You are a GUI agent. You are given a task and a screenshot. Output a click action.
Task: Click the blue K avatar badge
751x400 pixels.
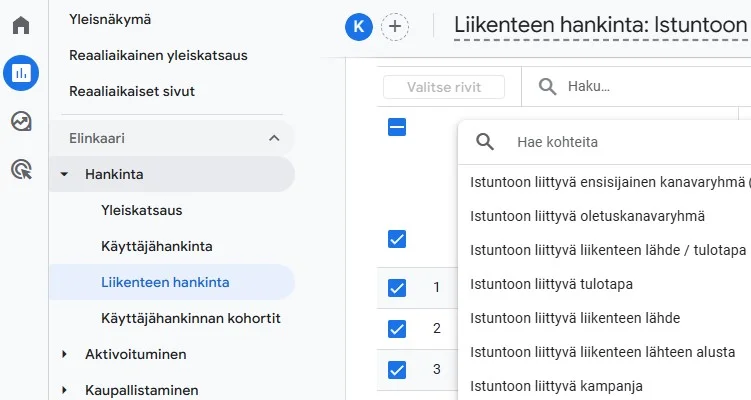tap(358, 26)
